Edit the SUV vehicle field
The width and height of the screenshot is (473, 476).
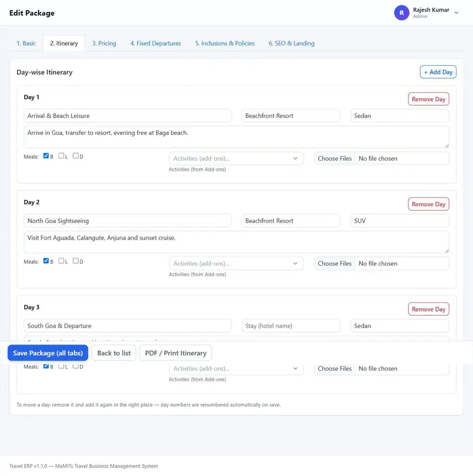point(400,221)
